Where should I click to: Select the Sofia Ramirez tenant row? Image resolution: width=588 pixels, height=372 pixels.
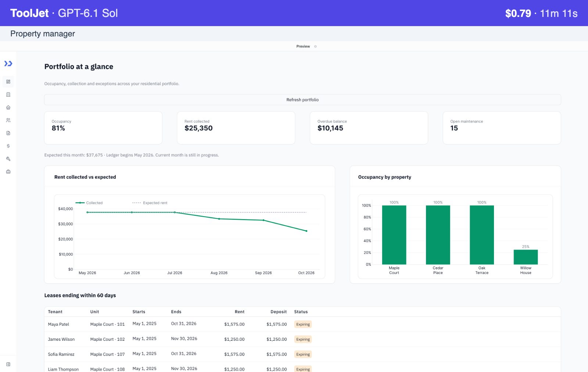302,354
